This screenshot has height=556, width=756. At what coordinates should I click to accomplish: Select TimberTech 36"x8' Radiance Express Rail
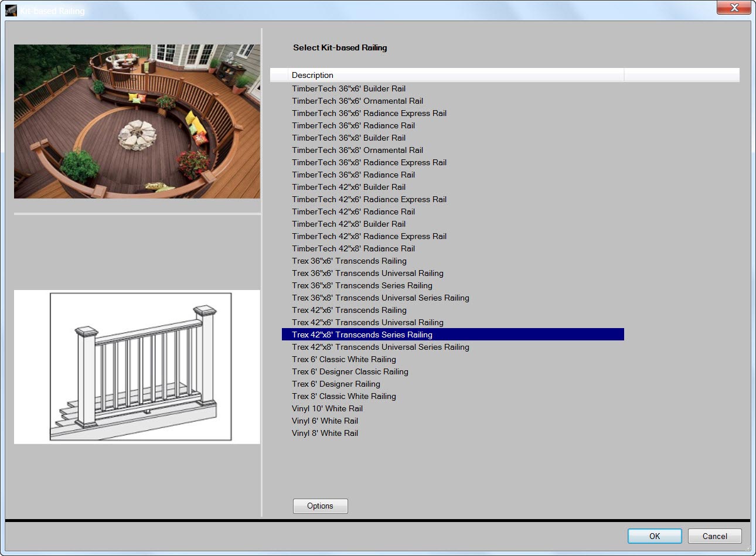click(x=369, y=162)
